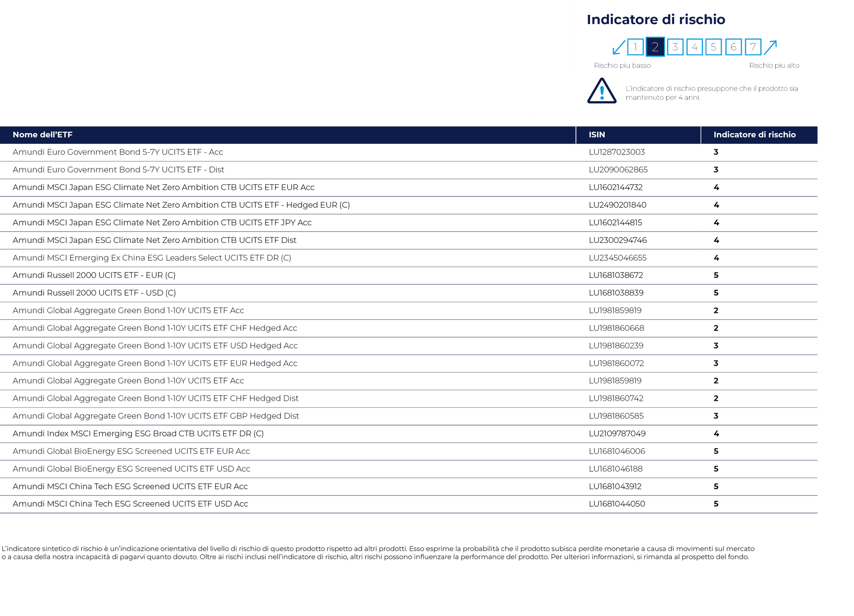
Task: Click risk value 5 in the LU1681044050 row
Action: pos(716,504)
